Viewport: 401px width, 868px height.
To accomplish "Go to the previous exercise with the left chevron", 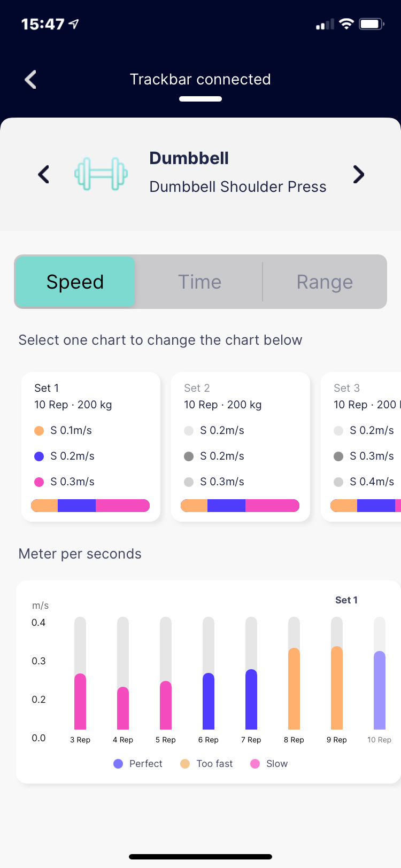I will pyautogui.click(x=43, y=174).
